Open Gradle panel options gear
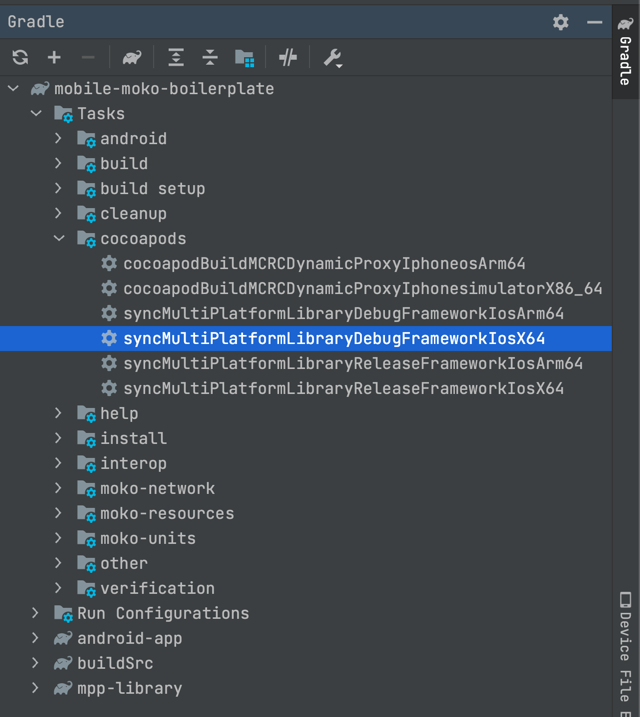Viewport: 640px width, 717px height. point(560,22)
